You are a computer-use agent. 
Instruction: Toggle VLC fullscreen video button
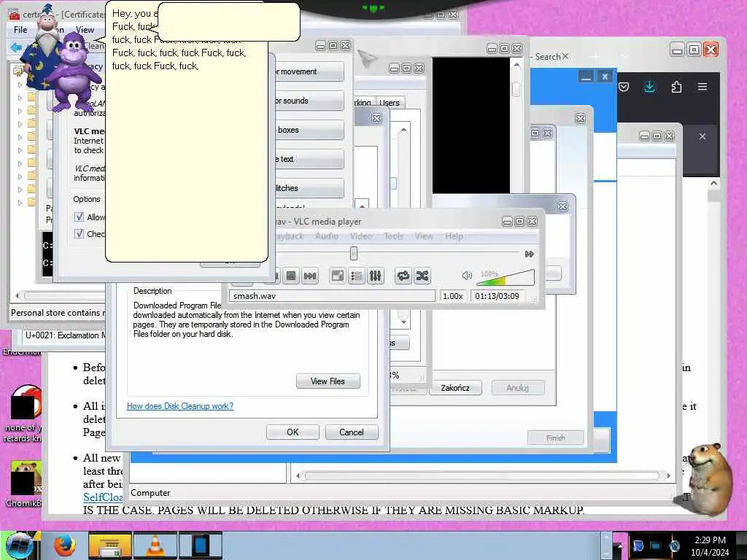point(337,276)
